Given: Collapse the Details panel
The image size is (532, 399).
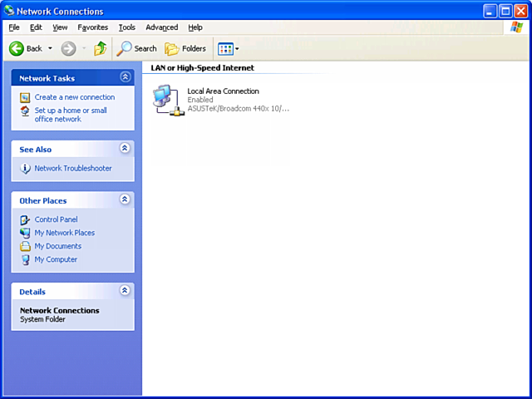Looking at the screenshot, I should (125, 291).
